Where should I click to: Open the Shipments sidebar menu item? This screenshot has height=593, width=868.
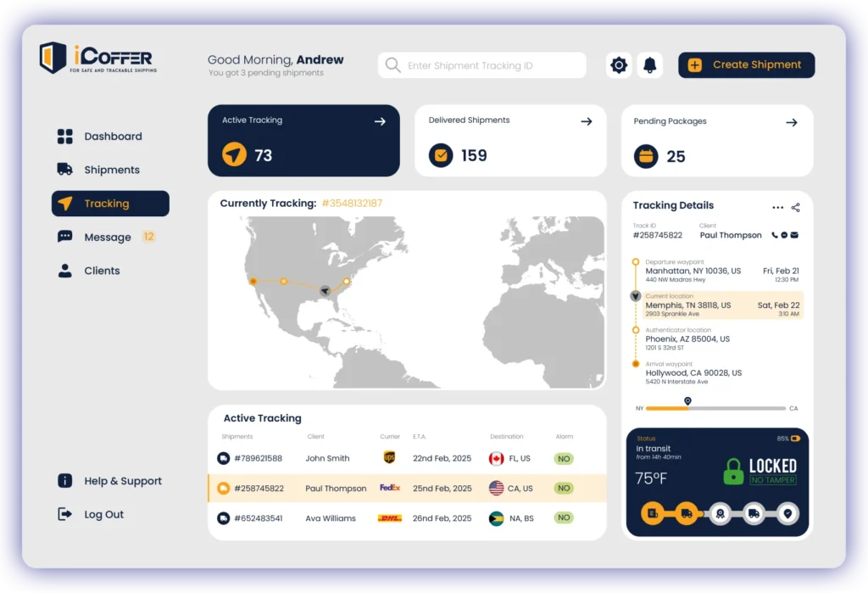coord(110,170)
